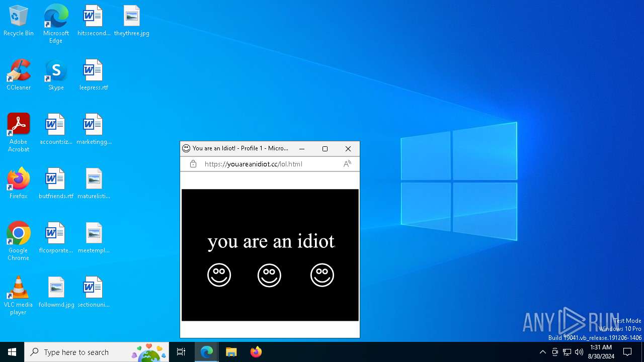Image resolution: width=644 pixels, height=362 pixels.
Task: Select the meetempl image file
Action: coord(94,238)
